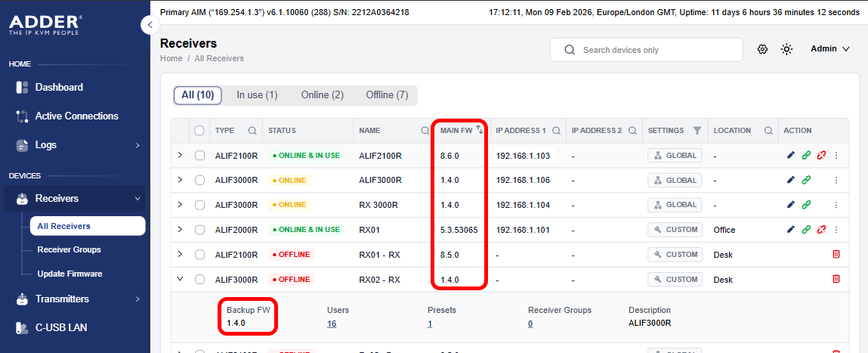The width and height of the screenshot is (868, 353).
Task: Connect RX 3000R via green link icon
Action: (807, 205)
